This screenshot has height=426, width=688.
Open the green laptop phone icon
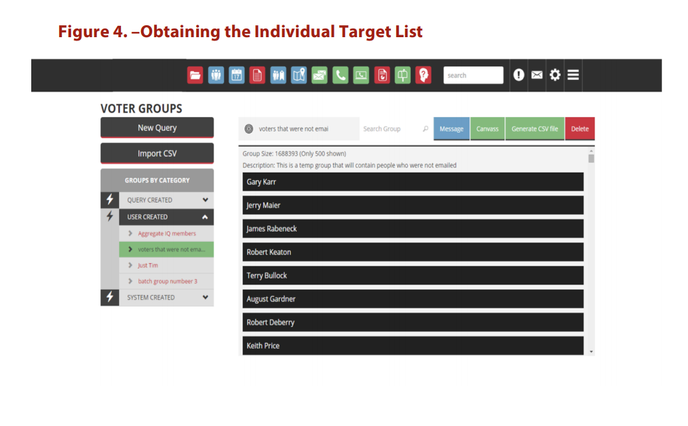(x=361, y=75)
